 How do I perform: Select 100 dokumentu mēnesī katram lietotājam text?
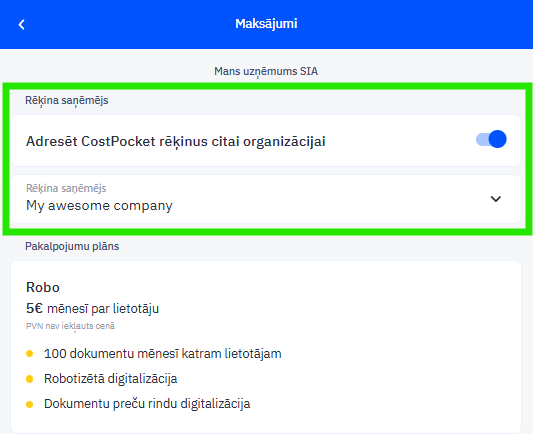click(162, 353)
